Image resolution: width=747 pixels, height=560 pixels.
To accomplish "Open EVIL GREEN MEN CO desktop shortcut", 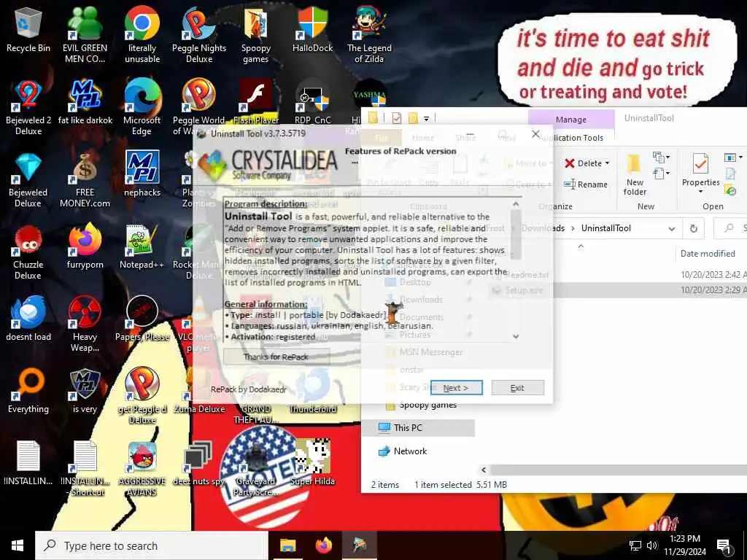I will tap(85, 35).
